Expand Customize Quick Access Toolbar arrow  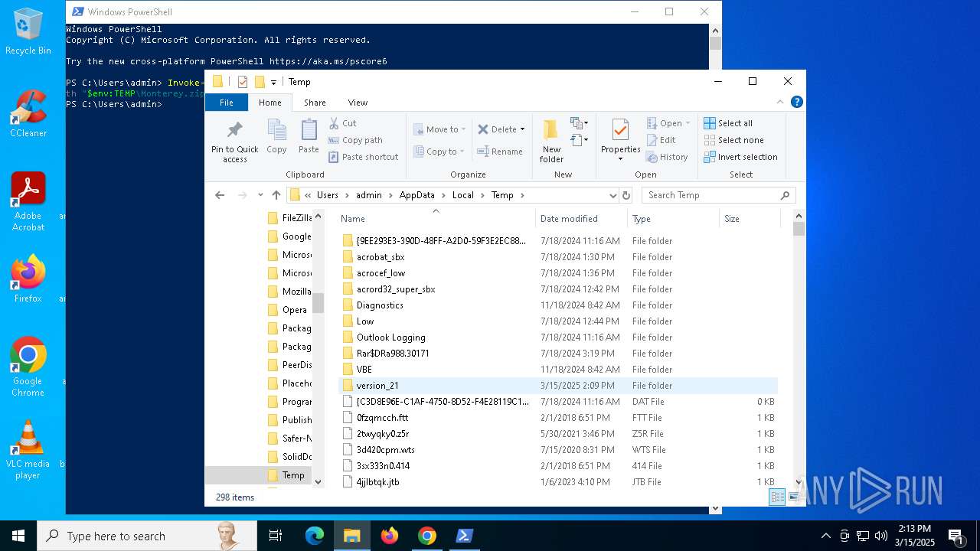(x=273, y=82)
